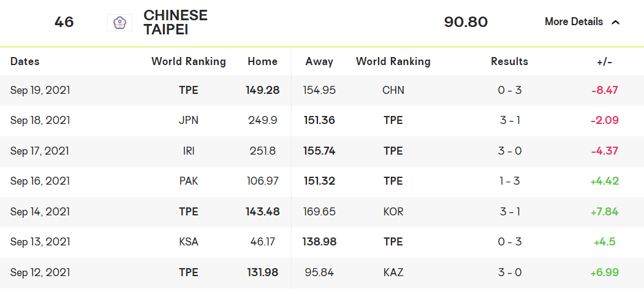Click the 90.80 ranking points value
Viewport: 644px width, 289px height.
(x=466, y=22)
